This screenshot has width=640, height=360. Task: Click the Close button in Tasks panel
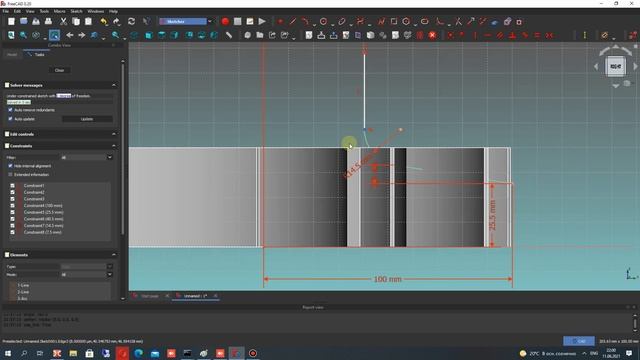click(x=60, y=70)
